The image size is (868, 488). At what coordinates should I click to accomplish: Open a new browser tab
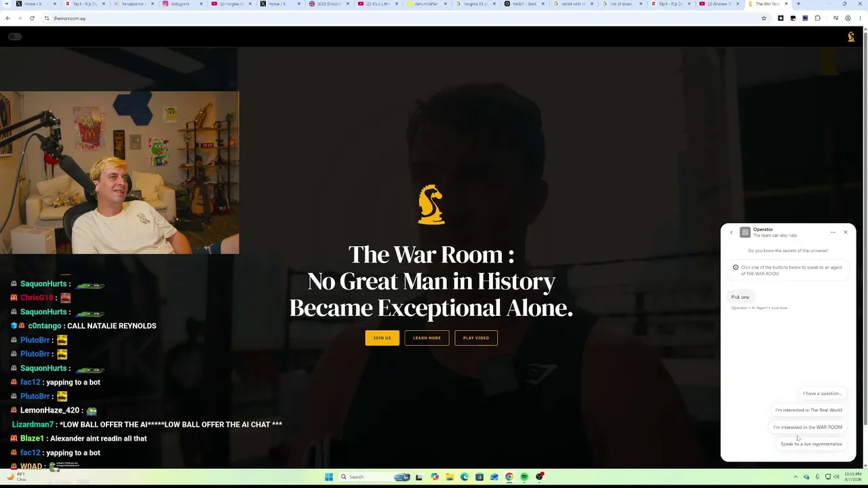(x=798, y=4)
